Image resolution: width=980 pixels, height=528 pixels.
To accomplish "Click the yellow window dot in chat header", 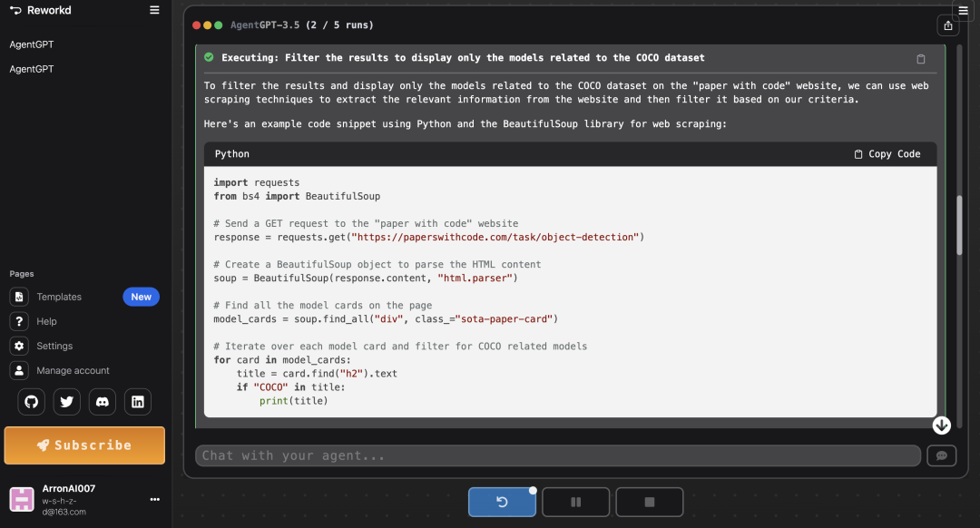I will (x=208, y=25).
